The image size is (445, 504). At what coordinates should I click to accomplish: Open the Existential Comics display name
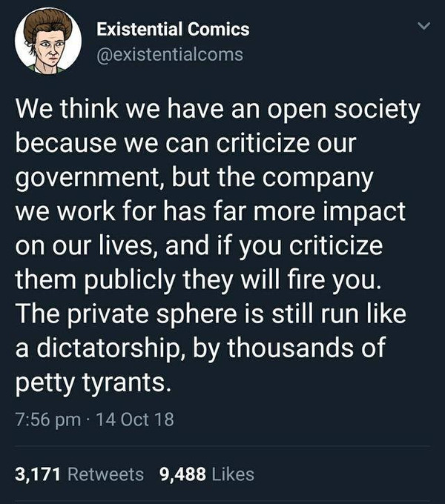[174, 30]
